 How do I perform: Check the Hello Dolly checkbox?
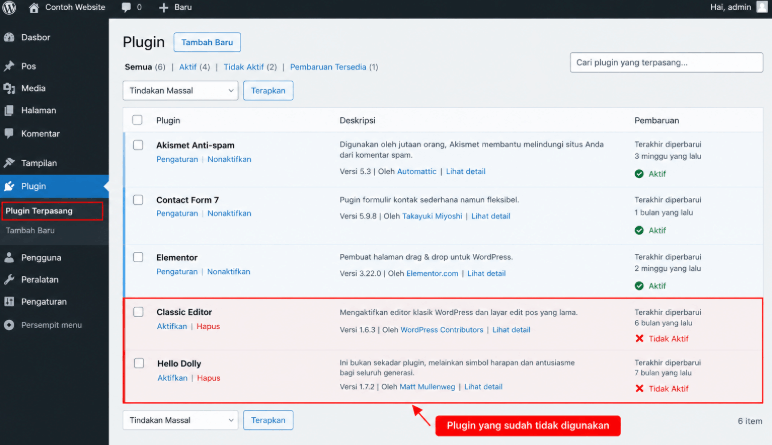click(x=139, y=363)
